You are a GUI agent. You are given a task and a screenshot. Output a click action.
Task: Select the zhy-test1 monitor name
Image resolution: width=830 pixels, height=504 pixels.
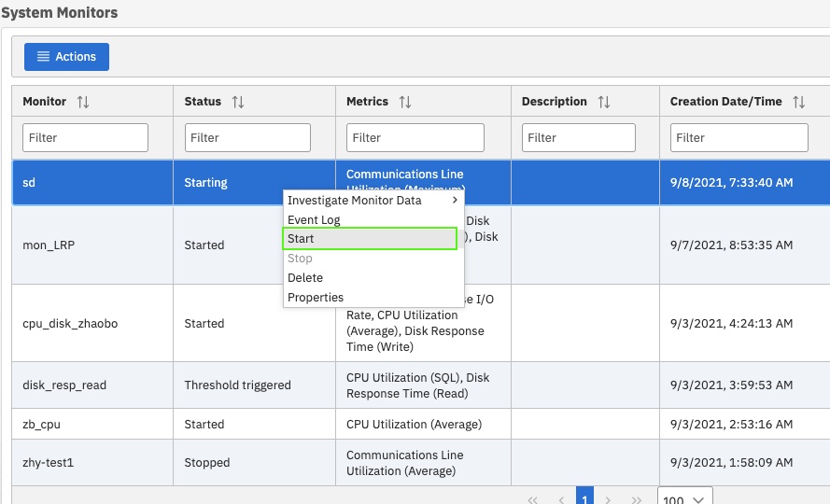coord(49,463)
